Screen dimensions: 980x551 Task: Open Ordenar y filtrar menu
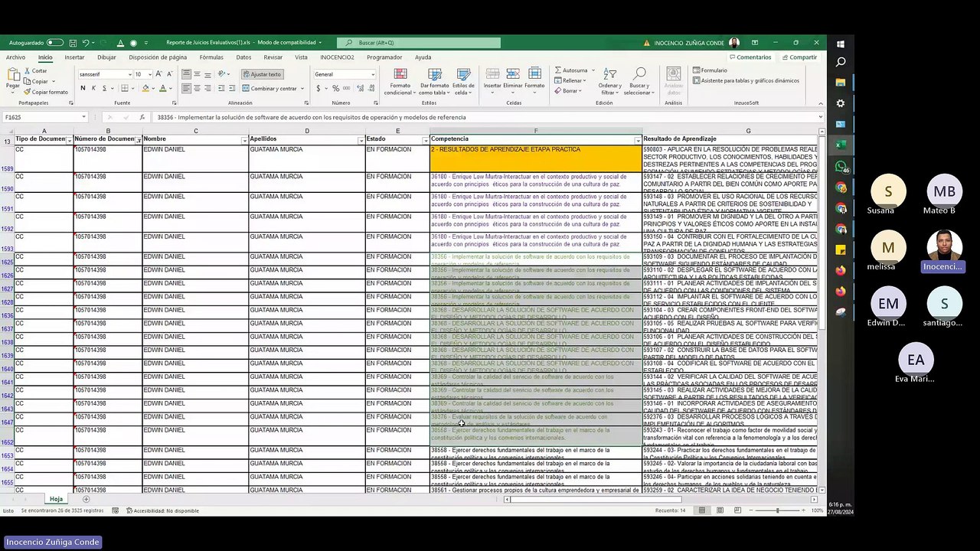610,81
